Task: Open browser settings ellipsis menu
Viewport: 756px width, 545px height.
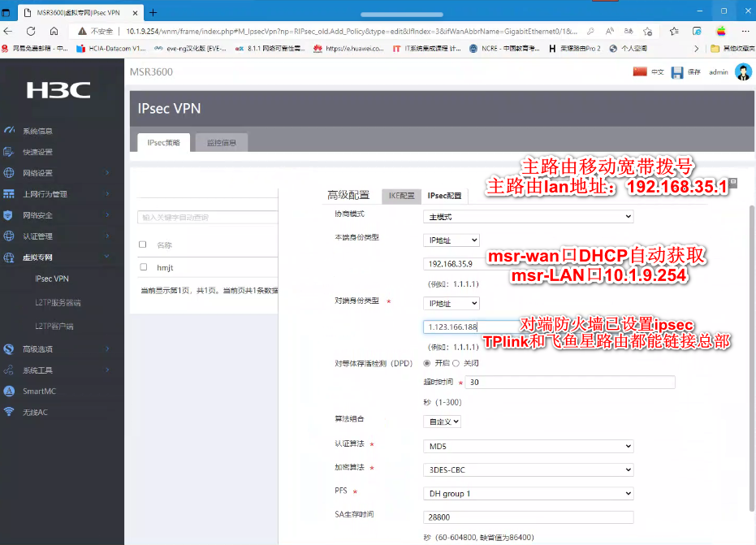Action: point(745,32)
